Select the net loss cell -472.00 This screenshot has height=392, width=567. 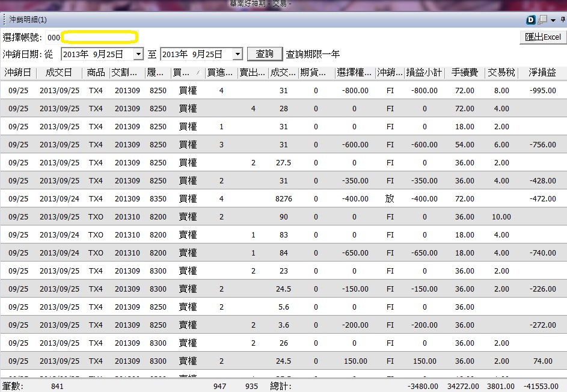(543, 198)
